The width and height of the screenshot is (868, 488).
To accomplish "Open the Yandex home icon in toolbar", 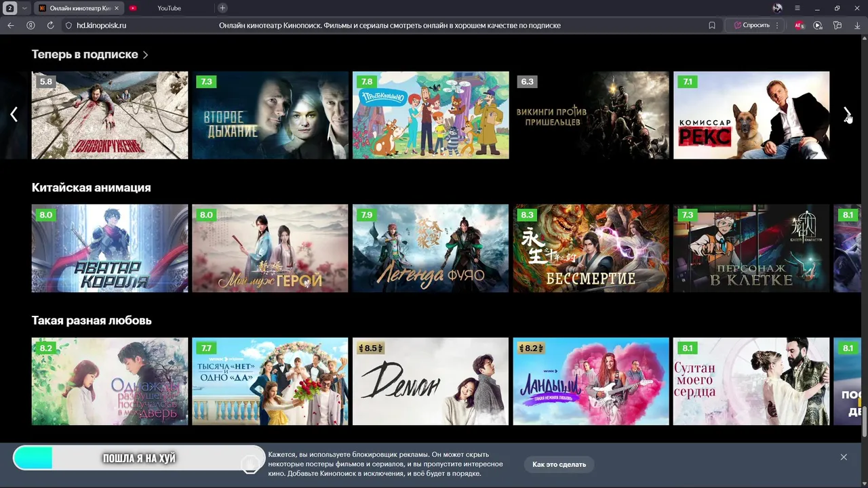I will click(31, 25).
